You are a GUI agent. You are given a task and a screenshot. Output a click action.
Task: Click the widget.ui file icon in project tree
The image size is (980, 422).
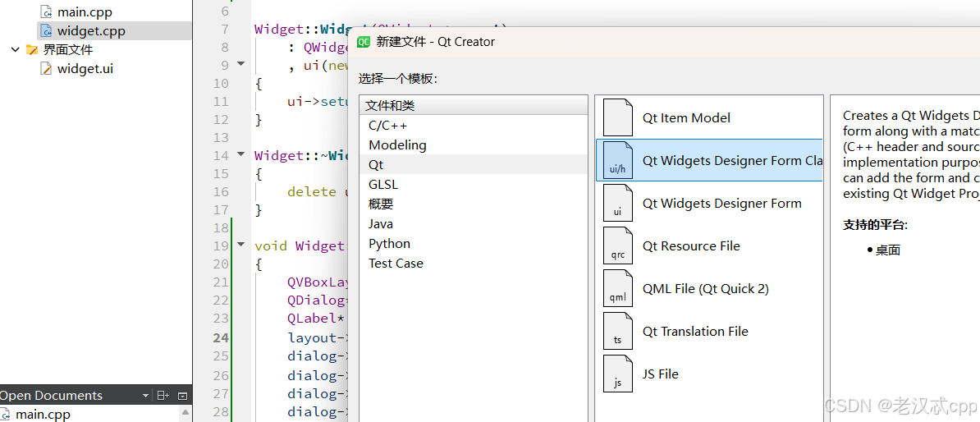coord(46,69)
